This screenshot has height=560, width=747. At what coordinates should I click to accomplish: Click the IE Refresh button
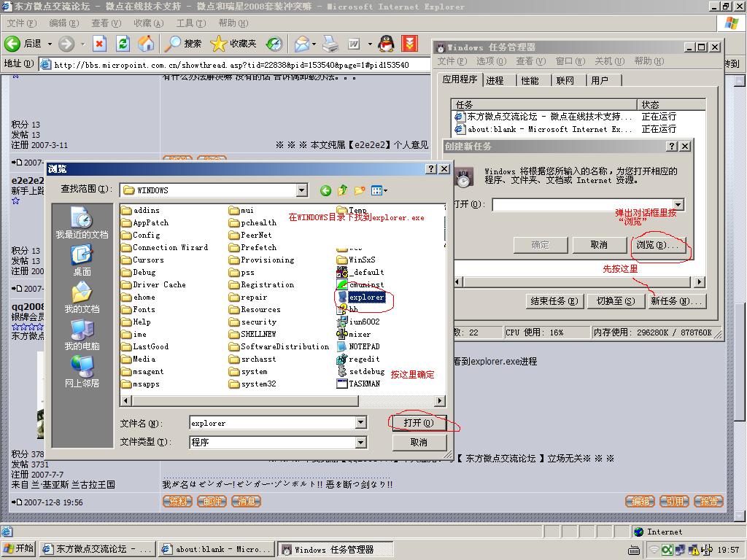(123, 44)
